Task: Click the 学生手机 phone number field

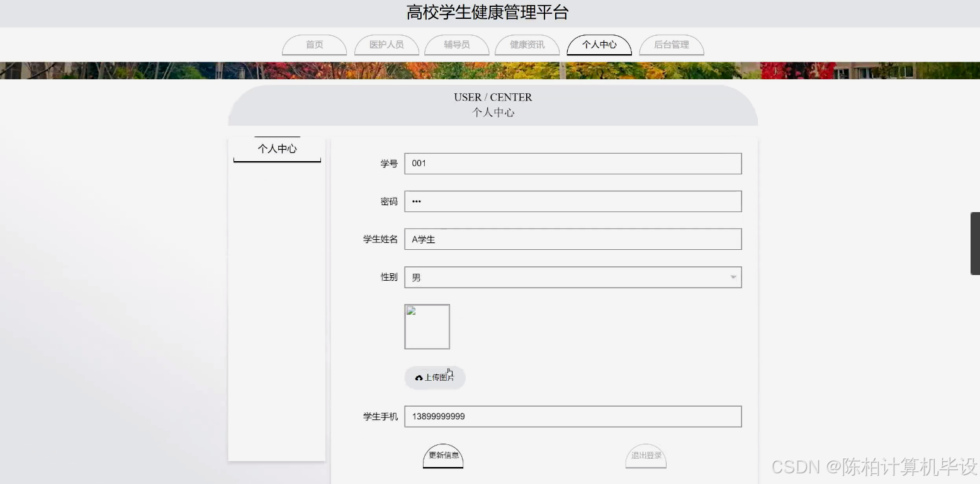Action: point(573,416)
